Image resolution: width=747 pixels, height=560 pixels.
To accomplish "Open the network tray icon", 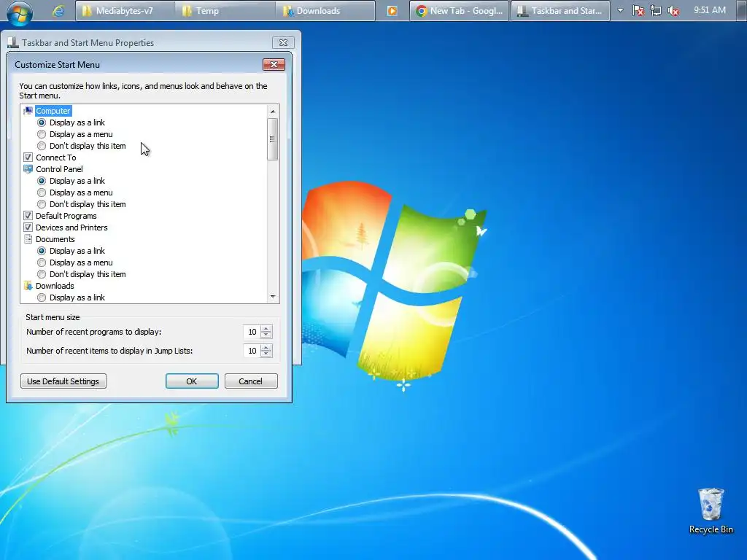I will 656,10.
